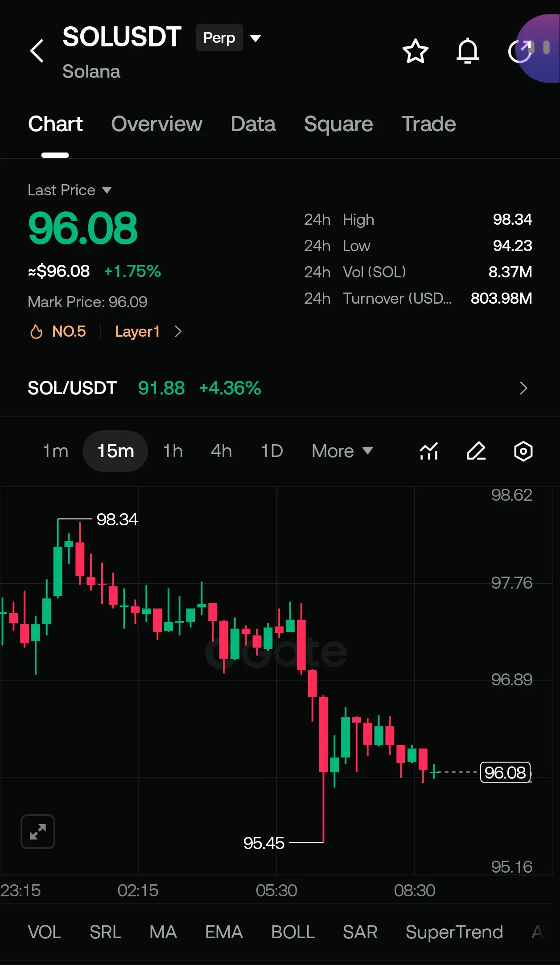Tap the floating purple assistant bubble
The height and width of the screenshot is (965, 560).
coord(539,48)
